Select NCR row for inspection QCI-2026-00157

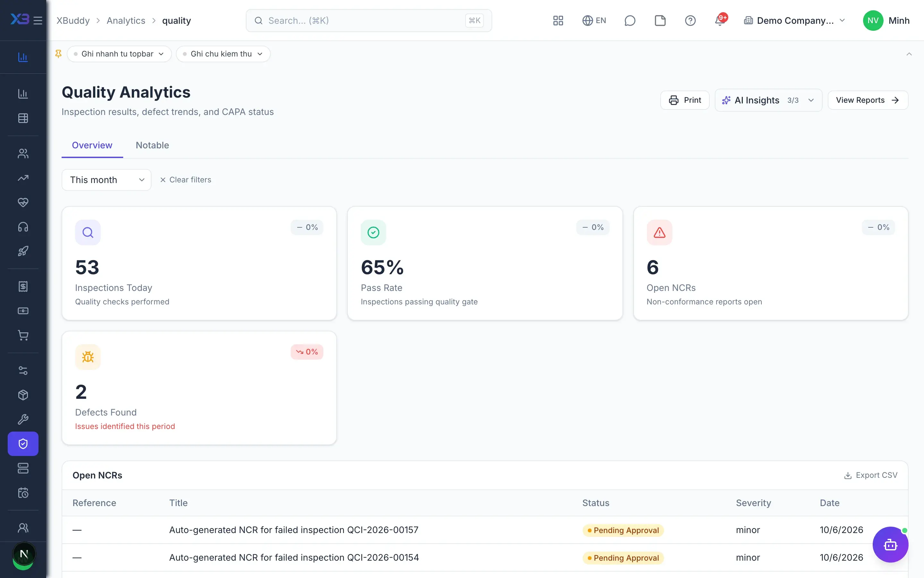click(485, 530)
